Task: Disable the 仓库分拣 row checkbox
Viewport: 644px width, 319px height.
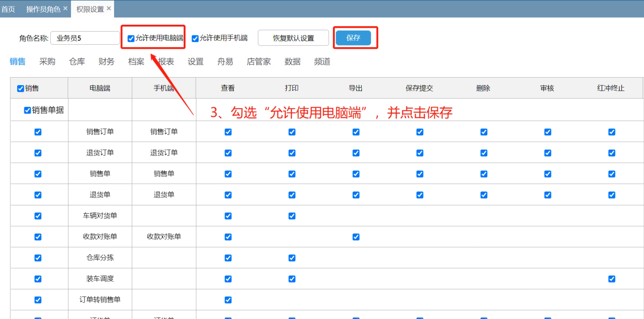Action: [38, 258]
